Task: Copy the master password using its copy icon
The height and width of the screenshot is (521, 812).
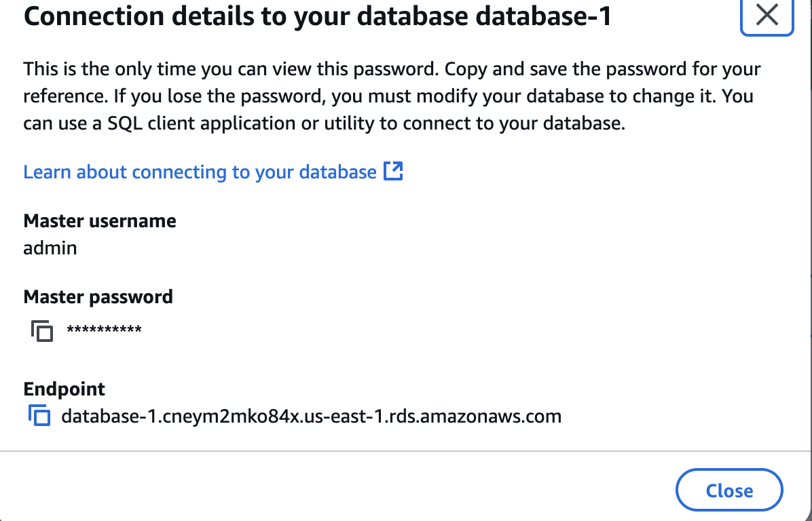Action: (x=42, y=331)
